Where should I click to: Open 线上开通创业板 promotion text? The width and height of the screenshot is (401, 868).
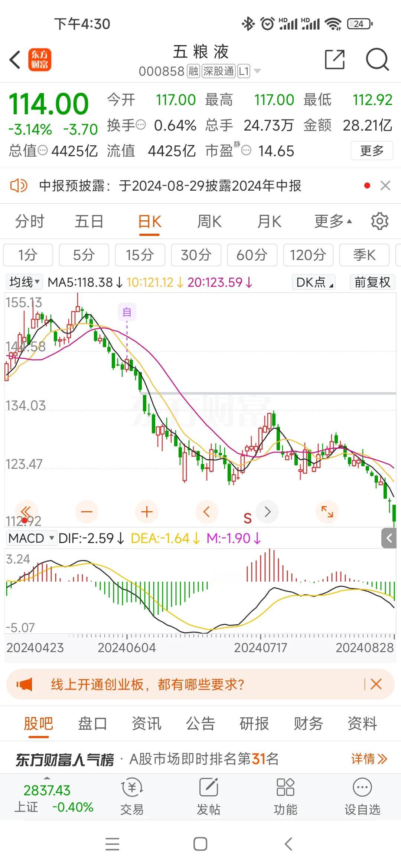pyautogui.click(x=147, y=684)
